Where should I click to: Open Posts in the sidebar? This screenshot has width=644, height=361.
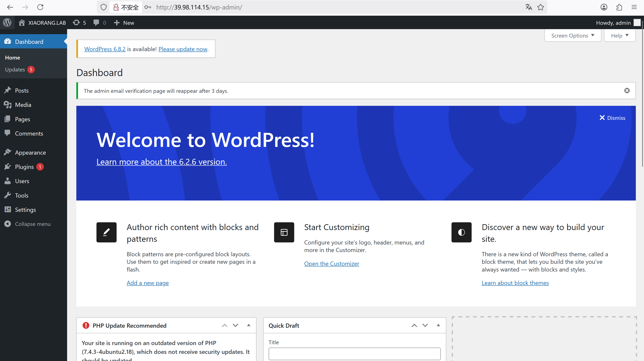point(34,91)
